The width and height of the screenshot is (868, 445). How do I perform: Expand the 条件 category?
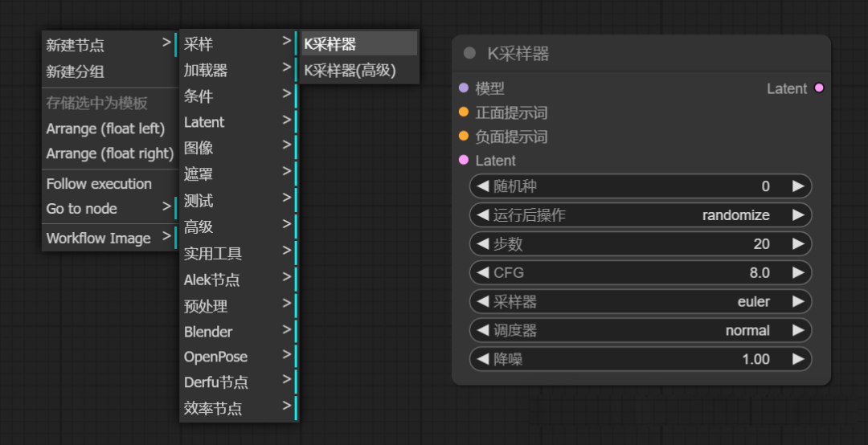pos(240,96)
